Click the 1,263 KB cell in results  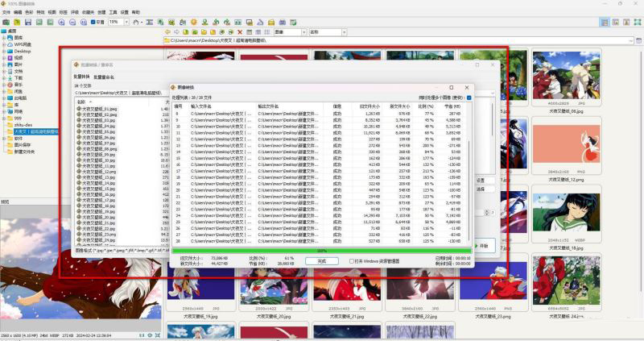tap(372, 114)
